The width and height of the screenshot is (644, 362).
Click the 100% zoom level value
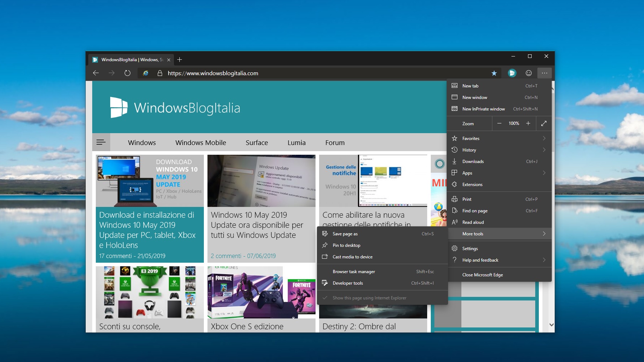(x=514, y=123)
